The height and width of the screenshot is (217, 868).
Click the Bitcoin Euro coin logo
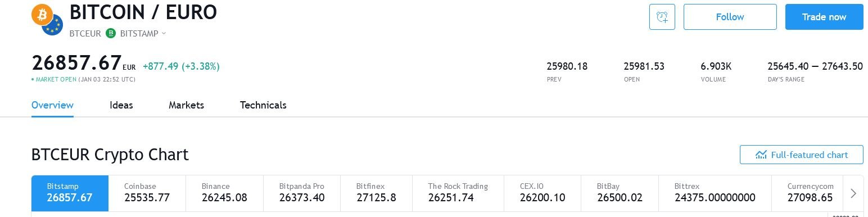click(47, 19)
